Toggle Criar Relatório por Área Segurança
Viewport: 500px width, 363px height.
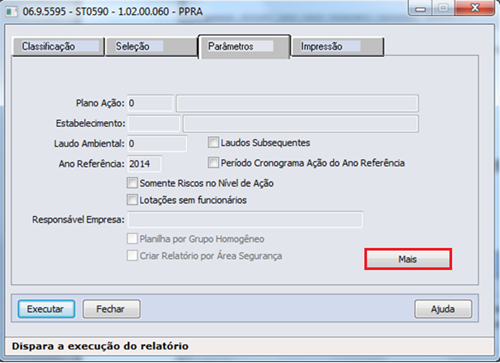pyautogui.click(x=132, y=256)
